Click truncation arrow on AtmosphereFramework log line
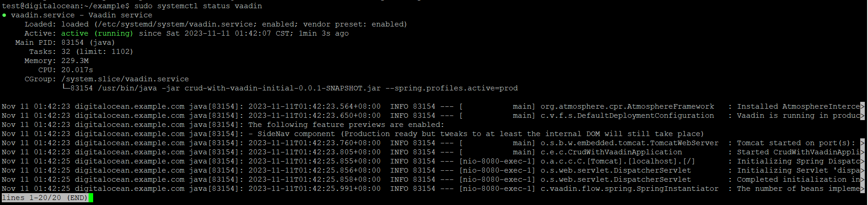Image resolution: width=868 pixels, height=205 pixels. (x=862, y=106)
